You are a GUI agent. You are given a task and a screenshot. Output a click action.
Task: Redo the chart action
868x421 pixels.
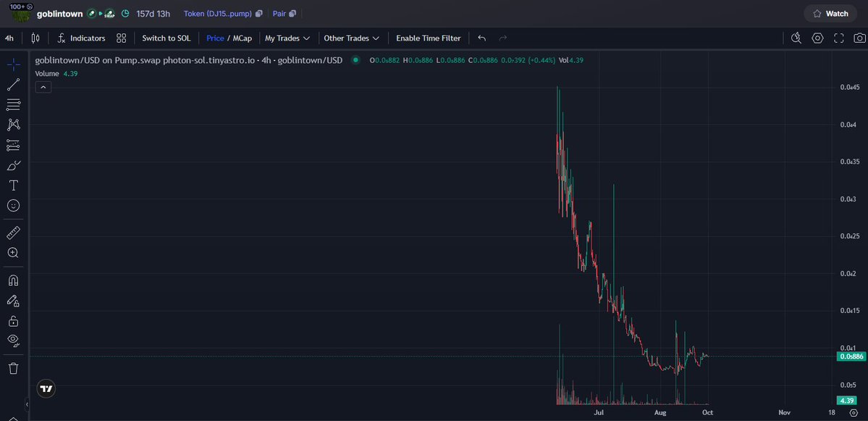tap(502, 38)
